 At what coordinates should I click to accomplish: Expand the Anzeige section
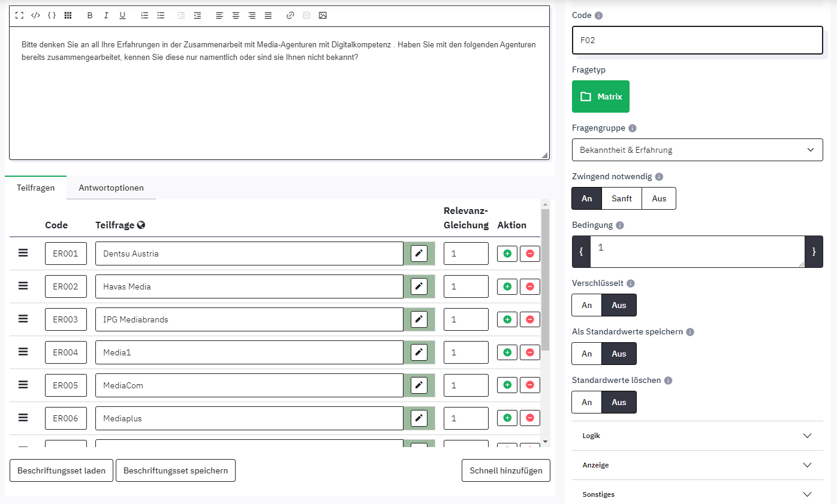click(x=697, y=465)
